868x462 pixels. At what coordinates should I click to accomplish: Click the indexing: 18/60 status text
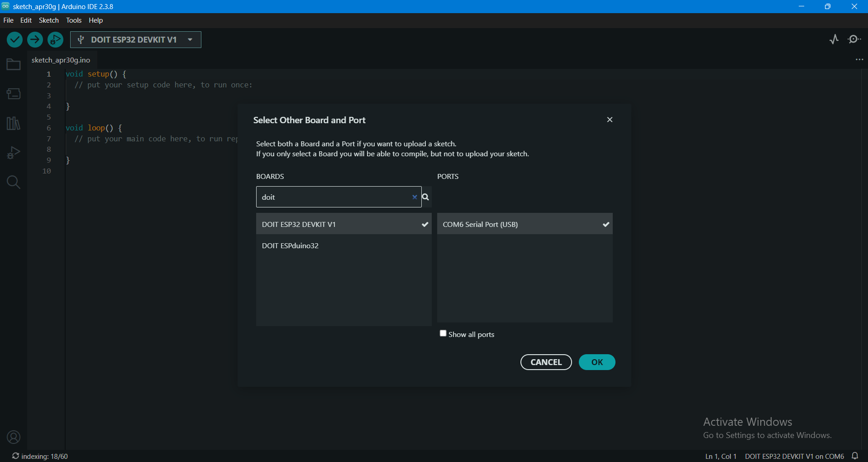[44, 456]
